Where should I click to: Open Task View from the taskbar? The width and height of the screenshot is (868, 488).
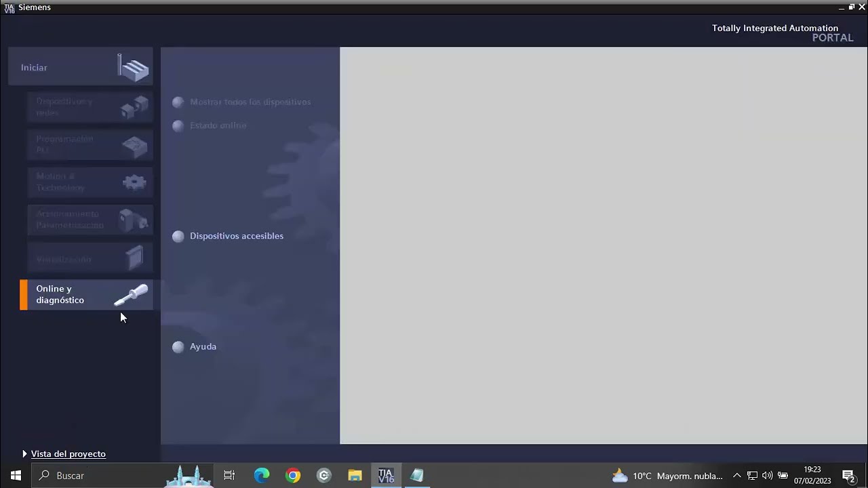[x=229, y=475]
